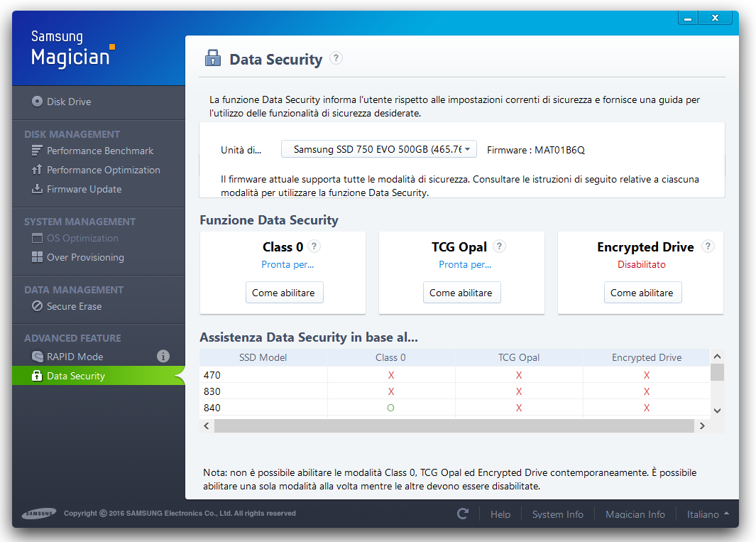Minimize the Samsung Magician window
This screenshot has width=756, height=542.
[688, 18]
